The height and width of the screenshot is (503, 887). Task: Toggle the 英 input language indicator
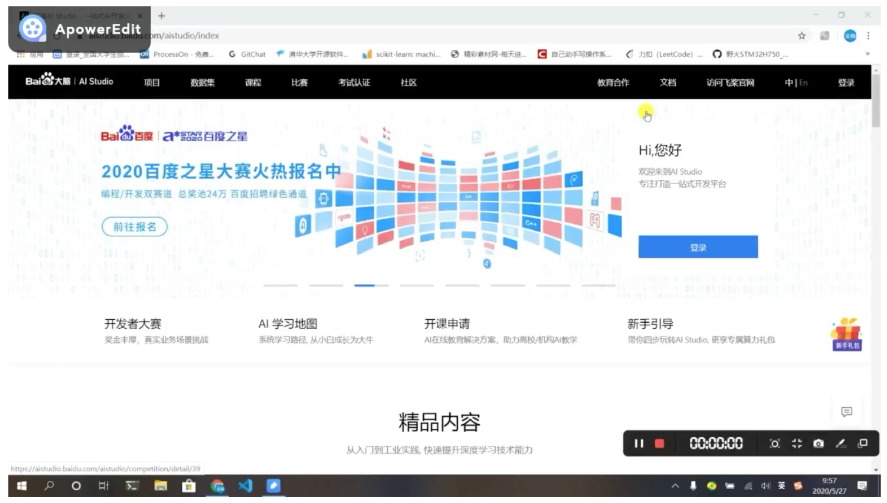781,486
